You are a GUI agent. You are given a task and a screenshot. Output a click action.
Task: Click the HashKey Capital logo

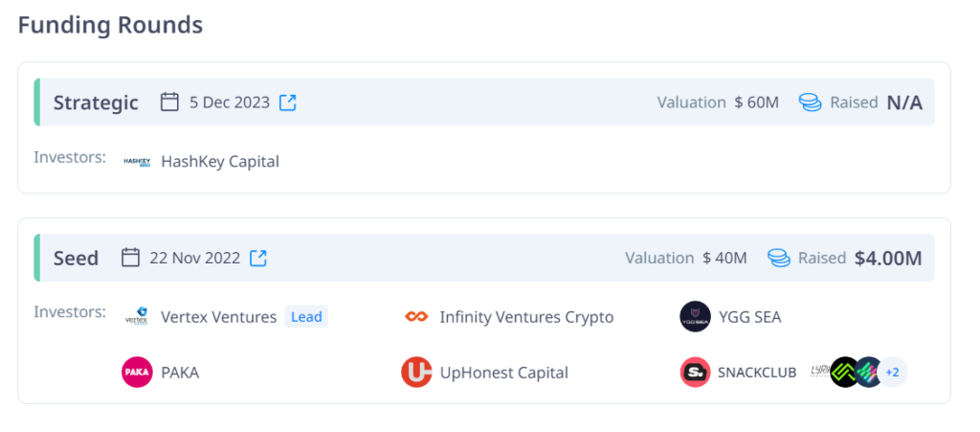coord(138,161)
